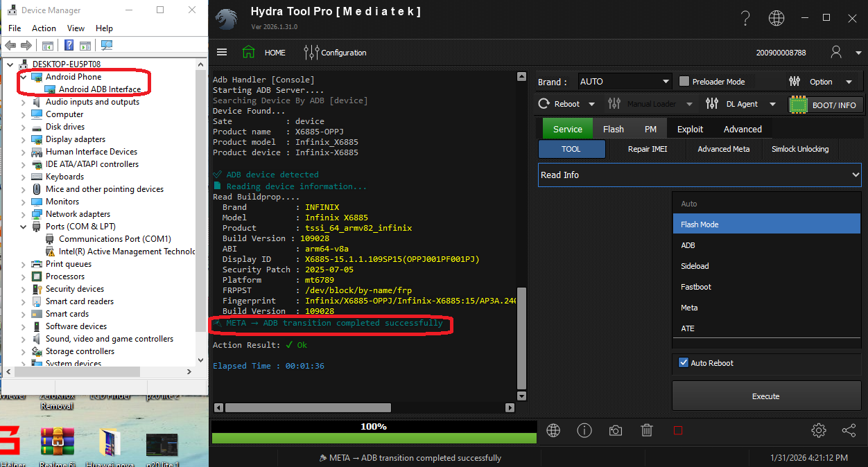Toggle the Preloader Mode checkbox

pyautogui.click(x=684, y=81)
